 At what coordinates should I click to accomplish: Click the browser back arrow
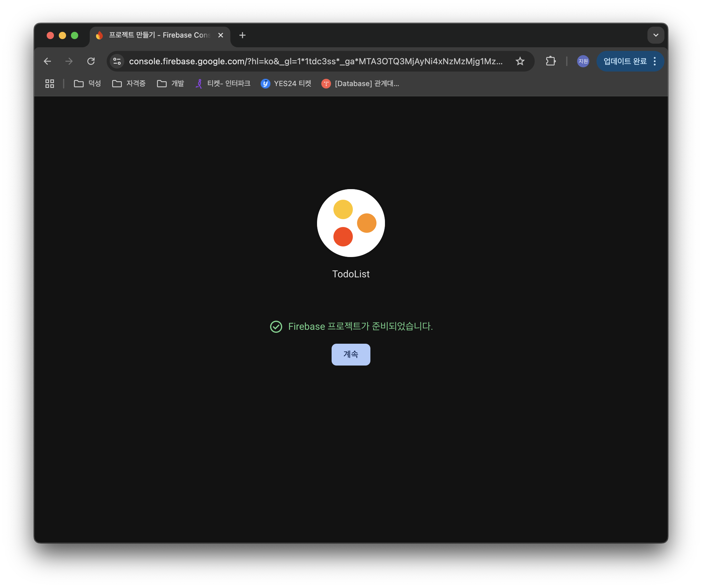[x=48, y=61]
